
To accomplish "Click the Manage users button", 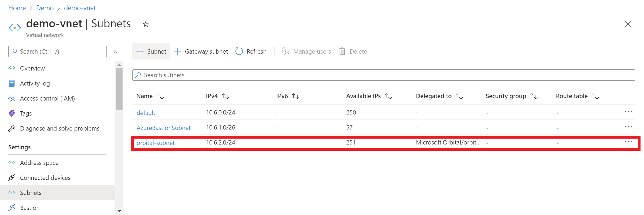I will (306, 51).
